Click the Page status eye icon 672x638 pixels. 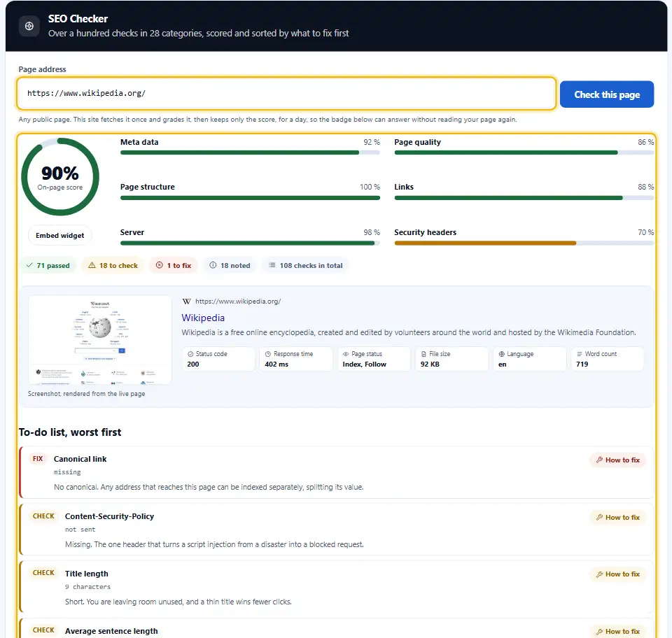[x=345, y=354]
